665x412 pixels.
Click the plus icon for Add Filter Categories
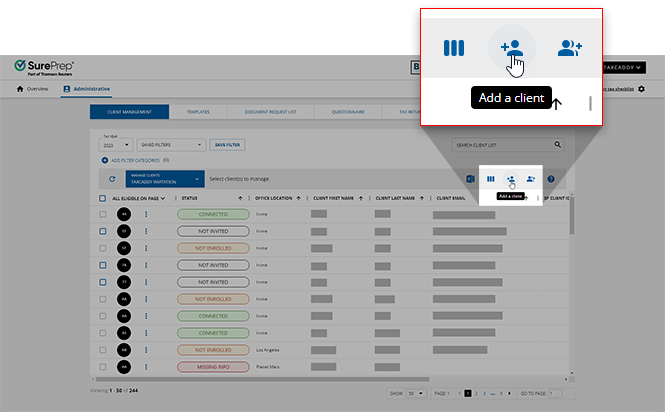(105, 160)
